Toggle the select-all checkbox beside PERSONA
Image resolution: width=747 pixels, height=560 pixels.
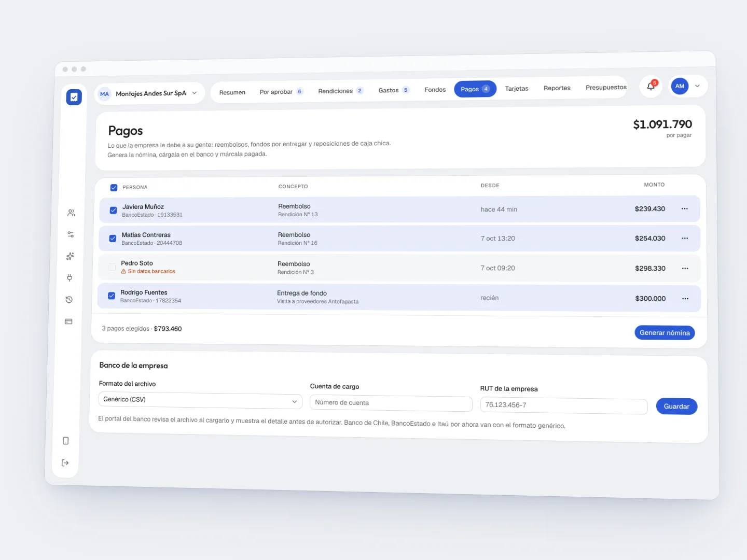[114, 188]
